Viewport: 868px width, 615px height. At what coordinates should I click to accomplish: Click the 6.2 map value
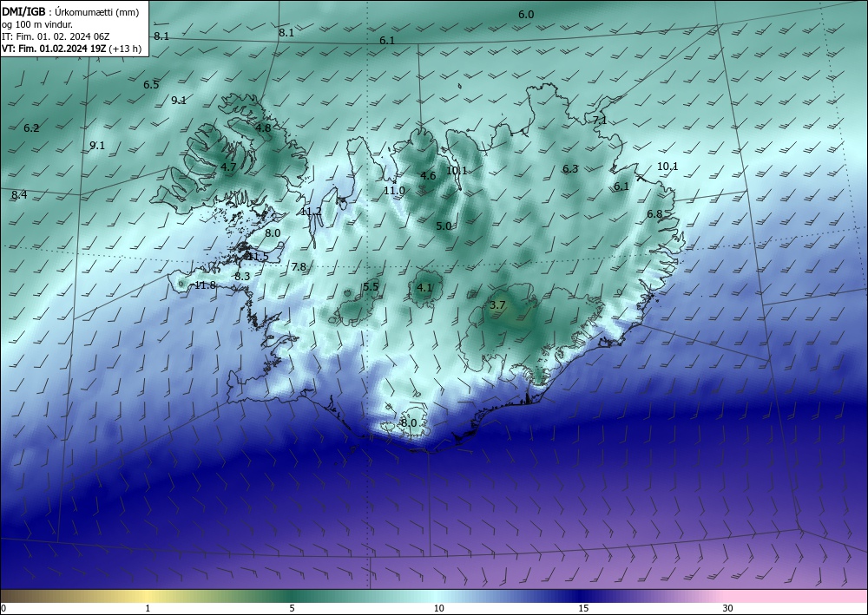pos(31,128)
